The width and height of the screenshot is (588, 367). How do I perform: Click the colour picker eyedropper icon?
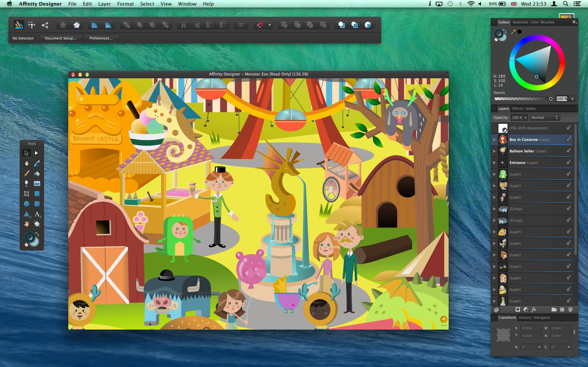513,32
